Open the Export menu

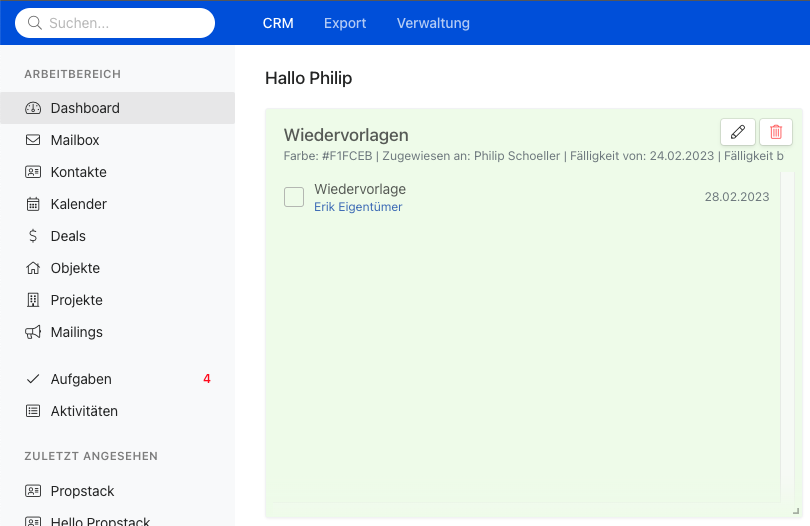(x=345, y=23)
